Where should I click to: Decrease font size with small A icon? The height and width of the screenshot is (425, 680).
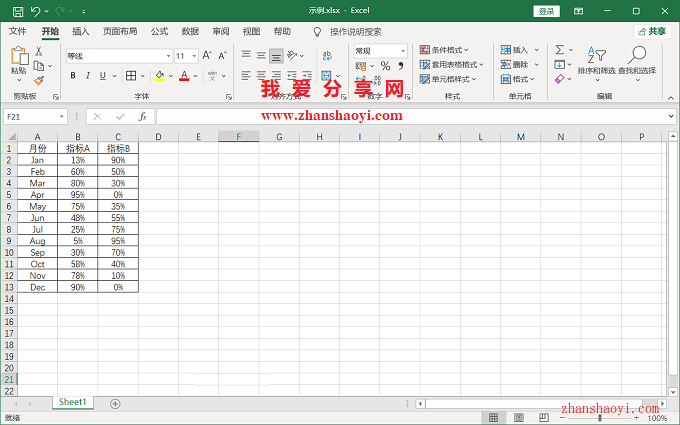pos(222,56)
